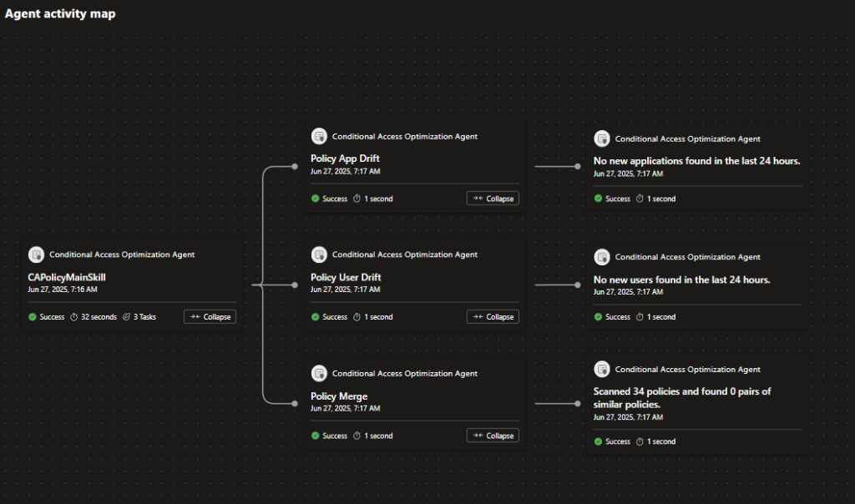Click 'No new users found in the last 24 hours.'

click(681, 280)
